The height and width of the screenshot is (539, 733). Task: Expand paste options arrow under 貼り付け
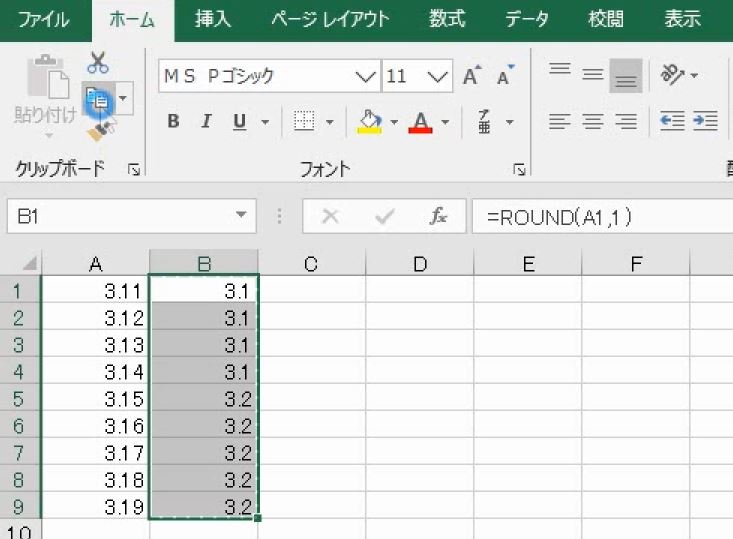48,136
